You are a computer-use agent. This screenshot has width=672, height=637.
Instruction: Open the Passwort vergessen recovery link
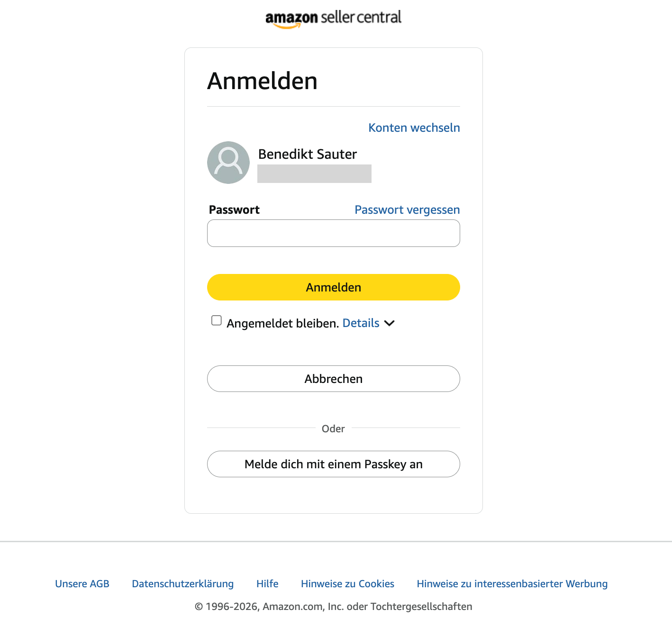407,209
